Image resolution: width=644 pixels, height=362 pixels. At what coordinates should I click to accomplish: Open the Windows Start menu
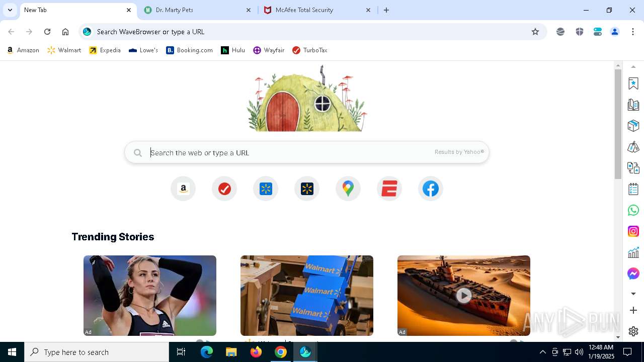pyautogui.click(x=12, y=352)
